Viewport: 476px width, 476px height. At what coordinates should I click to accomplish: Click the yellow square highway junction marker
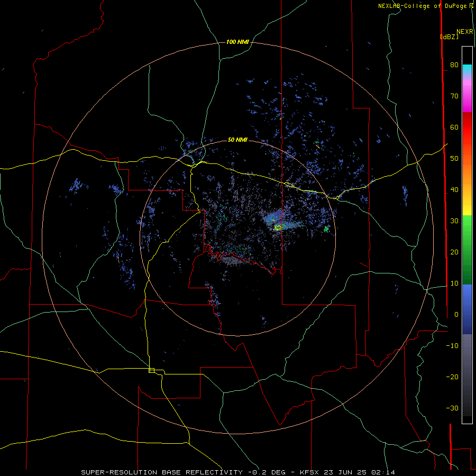tap(151, 370)
